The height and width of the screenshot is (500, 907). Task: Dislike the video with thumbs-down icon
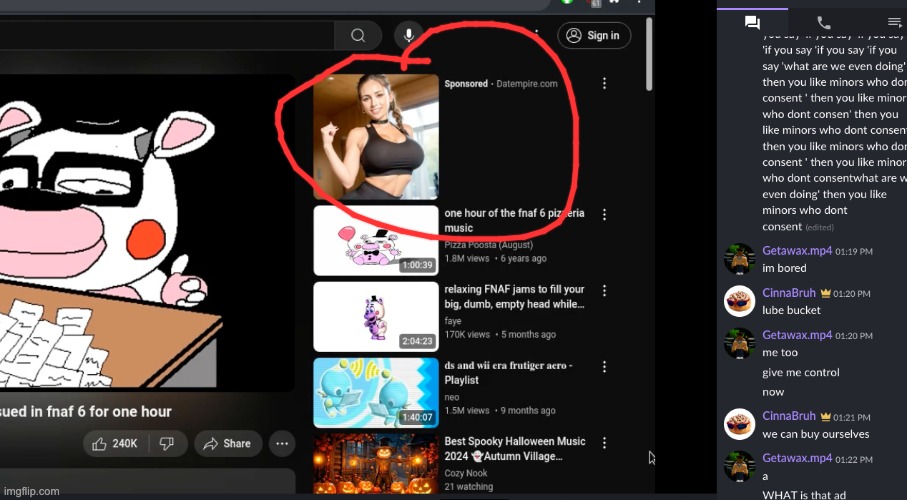point(167,444)
